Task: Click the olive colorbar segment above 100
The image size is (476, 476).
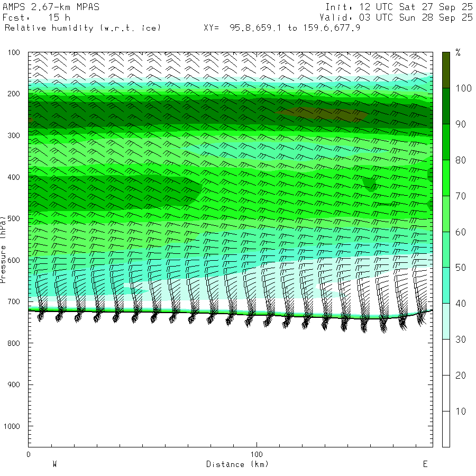Action: (x=446, y=70)
